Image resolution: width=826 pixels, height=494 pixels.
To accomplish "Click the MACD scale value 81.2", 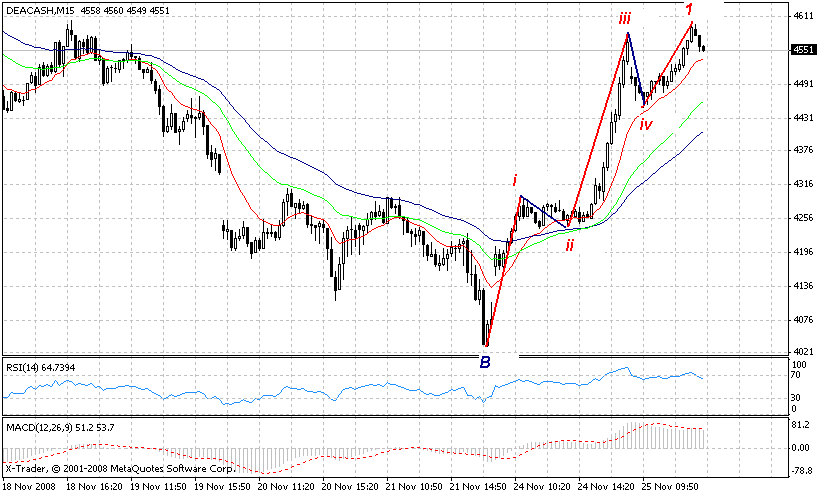I will click(800, 425).
